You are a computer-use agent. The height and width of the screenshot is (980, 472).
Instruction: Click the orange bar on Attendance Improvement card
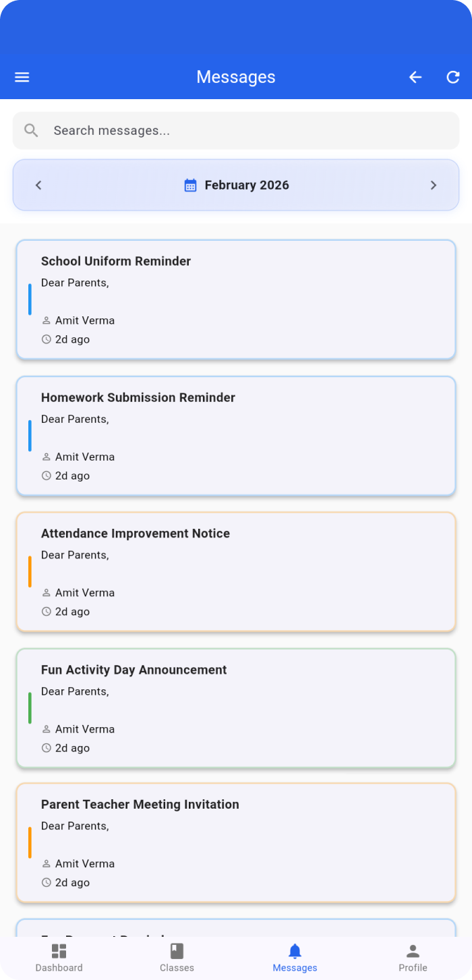click(30, 571)
